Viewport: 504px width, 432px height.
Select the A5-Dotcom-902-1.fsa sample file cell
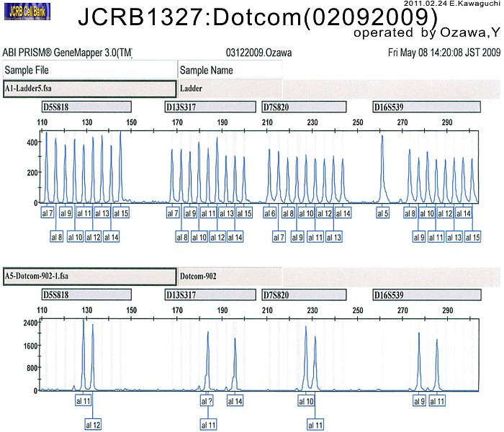click(90, 276)
